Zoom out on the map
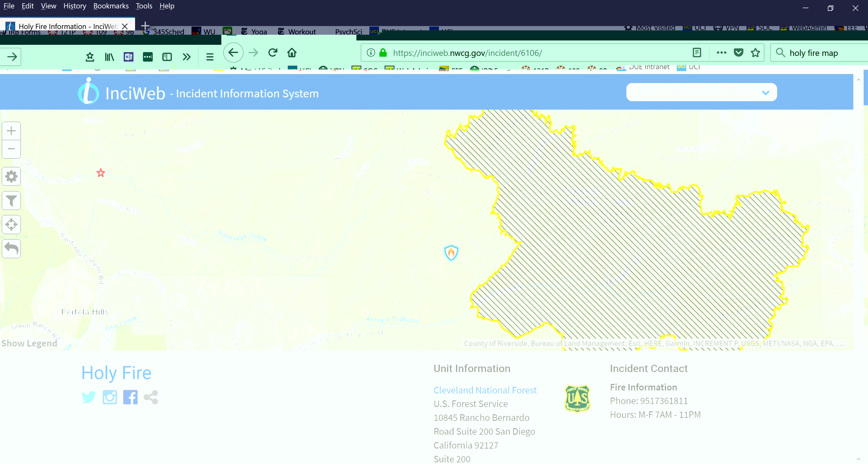The width and height of the screenshot is (868, 464). [x=11, y=149]
